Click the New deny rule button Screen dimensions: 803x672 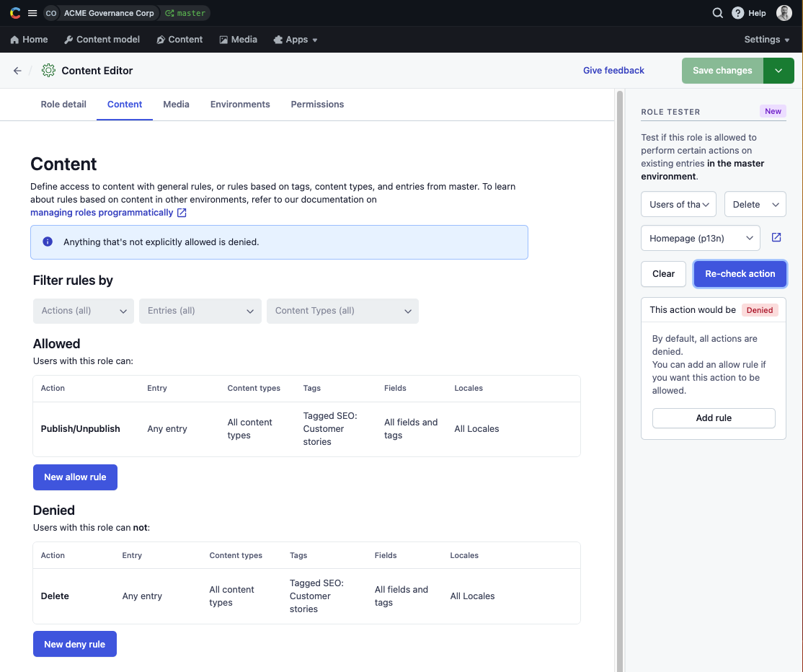75,644
